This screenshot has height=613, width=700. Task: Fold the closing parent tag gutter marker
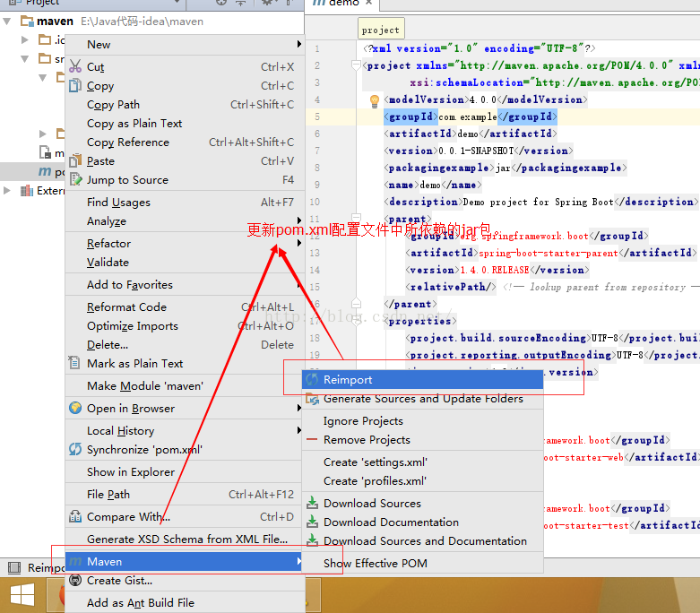pos(356,304)
